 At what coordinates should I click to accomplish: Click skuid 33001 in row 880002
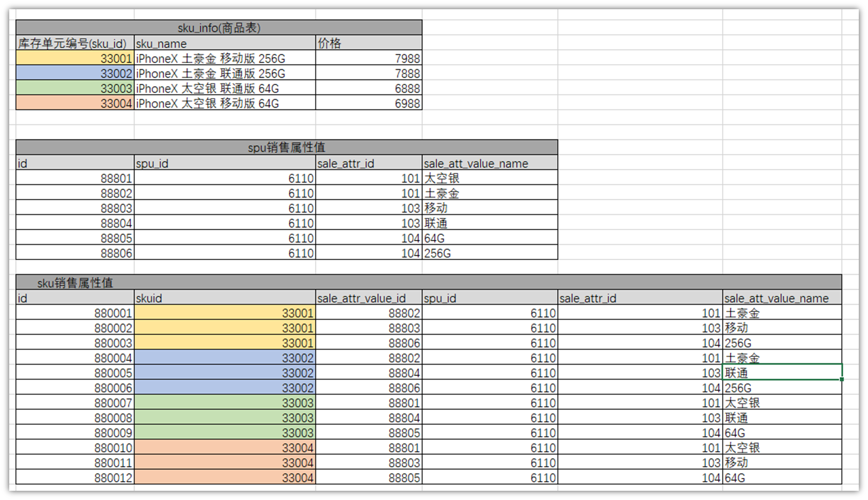point(225,327)
